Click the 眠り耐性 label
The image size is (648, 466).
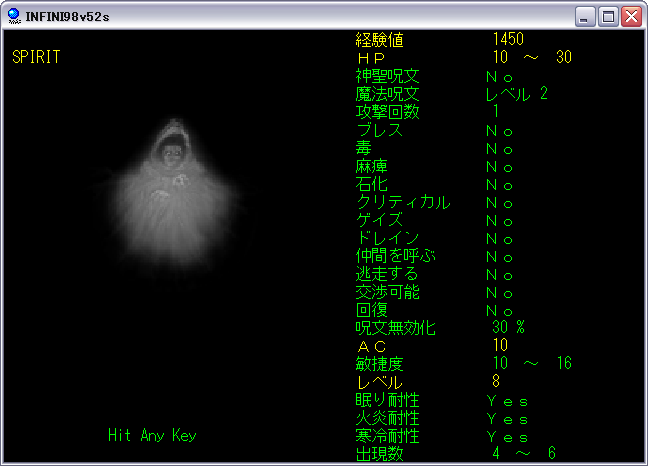387,400
